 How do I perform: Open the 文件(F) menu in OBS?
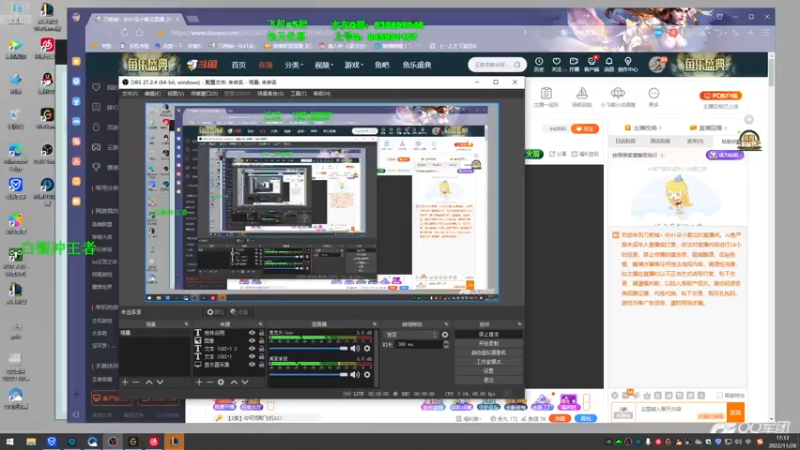[x=130, y=94]
